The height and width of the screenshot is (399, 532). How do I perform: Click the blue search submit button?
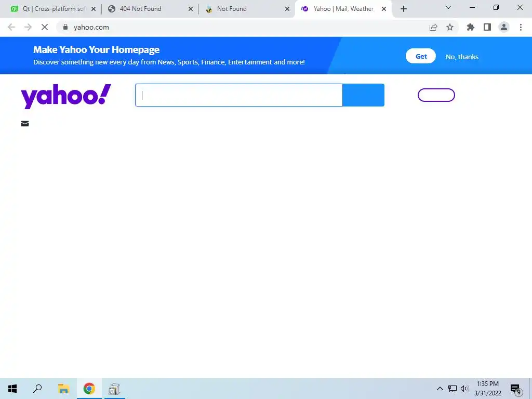tap(363, 95)
